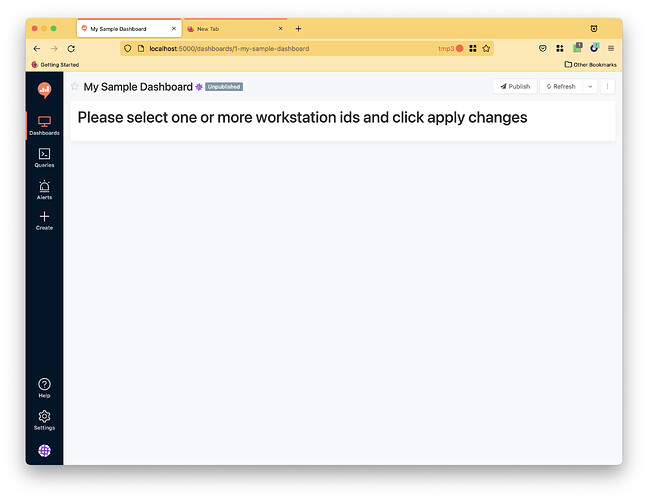The height and width of the screenshot is (500, 649).
Task: Open the Create menu in sidebar
Action: [x=44, y=221]
